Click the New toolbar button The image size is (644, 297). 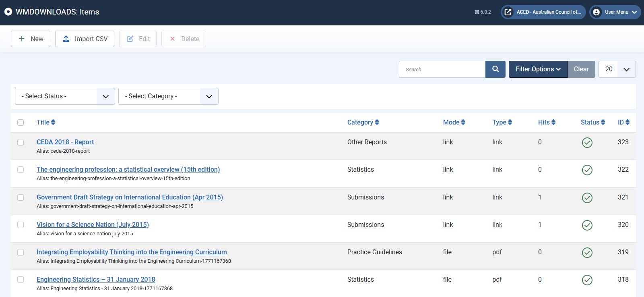click(x=31, y=39)
